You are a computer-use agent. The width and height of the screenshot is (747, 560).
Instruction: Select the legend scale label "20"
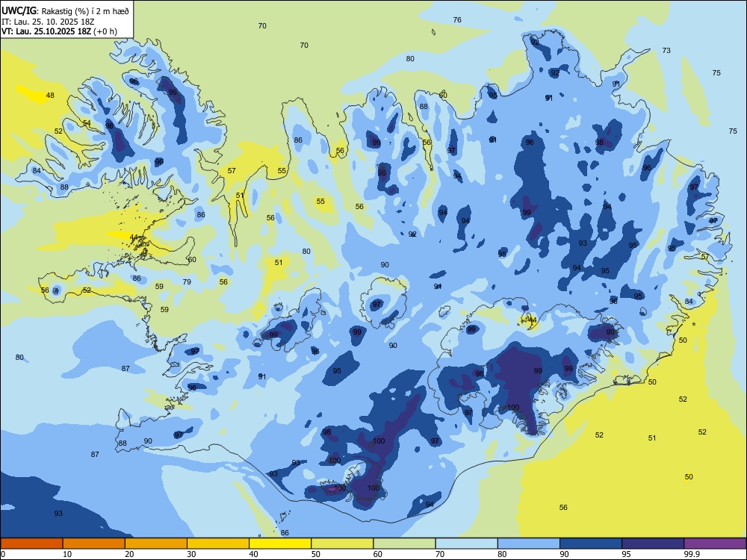(x=129, y=554)
